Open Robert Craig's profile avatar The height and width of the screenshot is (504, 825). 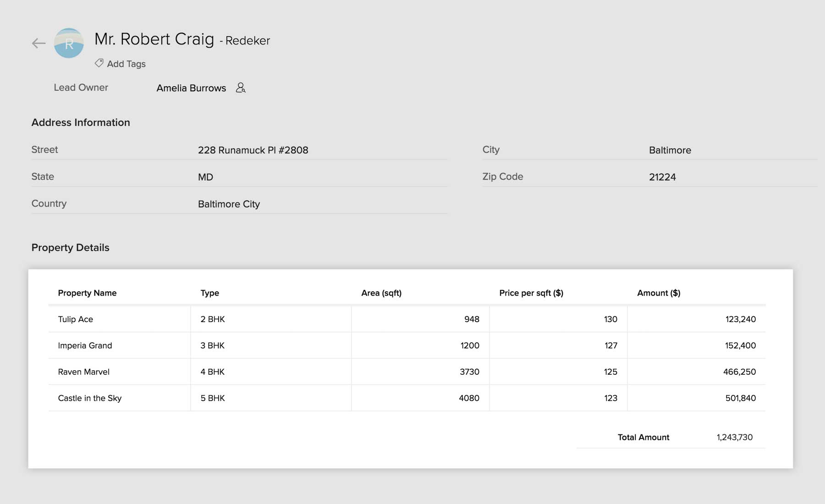(x=69, y=43)
